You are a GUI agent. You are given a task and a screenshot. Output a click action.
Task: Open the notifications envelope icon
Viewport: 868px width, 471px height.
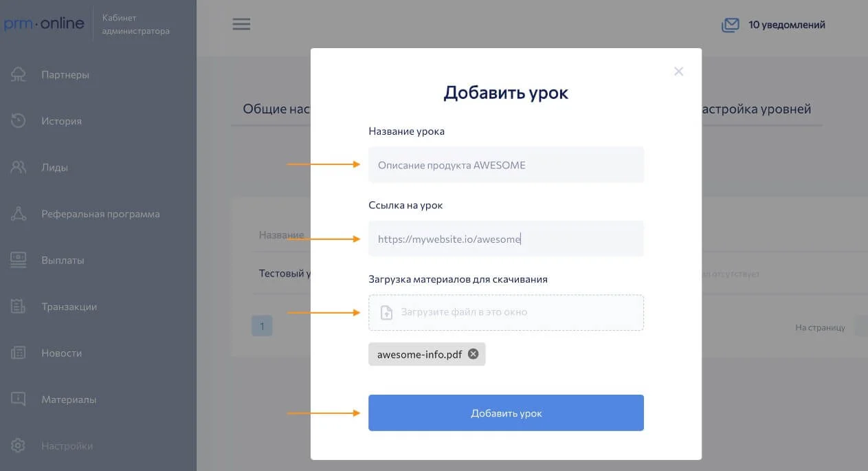730,25
